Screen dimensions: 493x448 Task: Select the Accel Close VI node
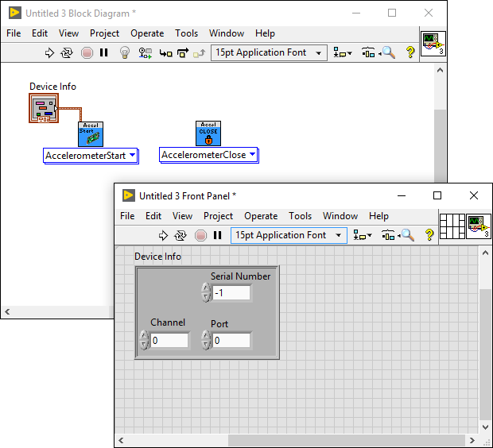(208, 133)
